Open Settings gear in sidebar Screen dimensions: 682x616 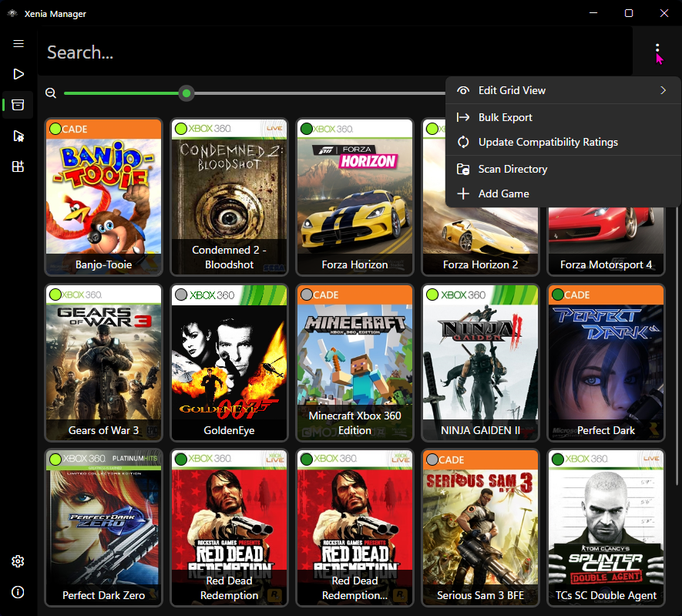(18, 561)
